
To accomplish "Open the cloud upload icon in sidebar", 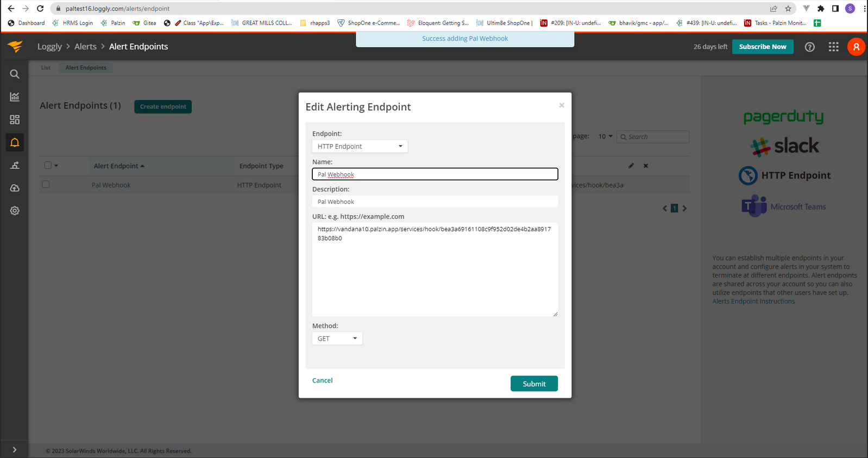I will click(15, 188).
